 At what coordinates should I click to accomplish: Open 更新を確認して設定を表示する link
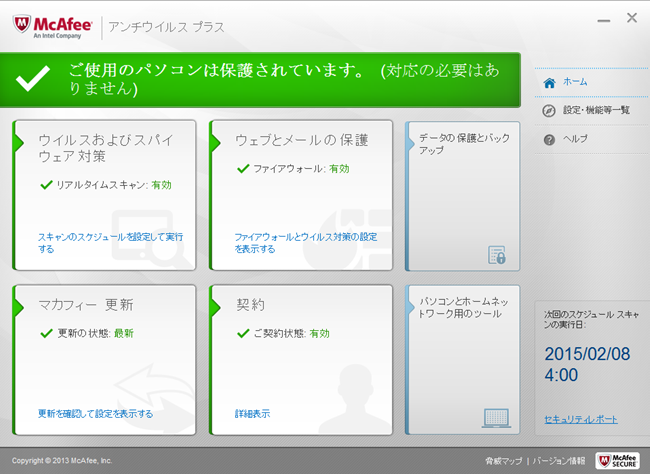click(x=95, y=413)
